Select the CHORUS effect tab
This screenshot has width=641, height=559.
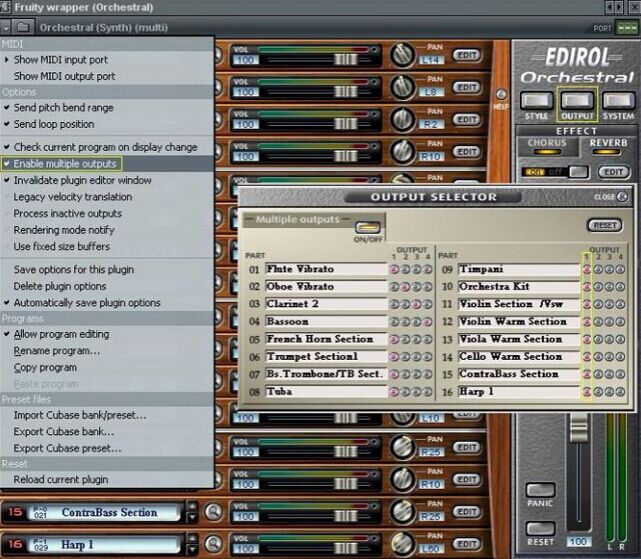tap(547, 146)
